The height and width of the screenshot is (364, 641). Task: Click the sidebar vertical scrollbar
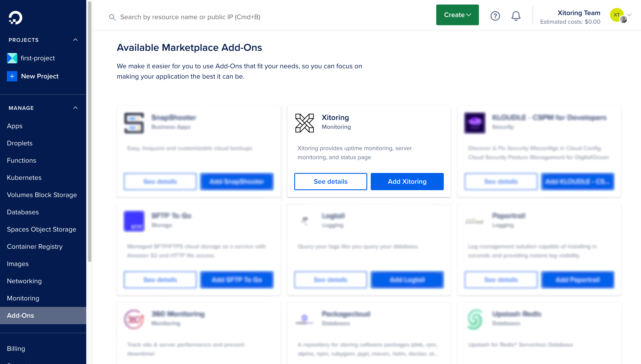point(89,131)
